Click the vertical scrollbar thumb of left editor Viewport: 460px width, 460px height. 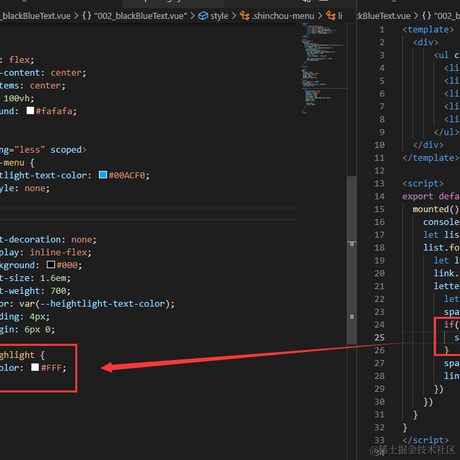[352, 260]
